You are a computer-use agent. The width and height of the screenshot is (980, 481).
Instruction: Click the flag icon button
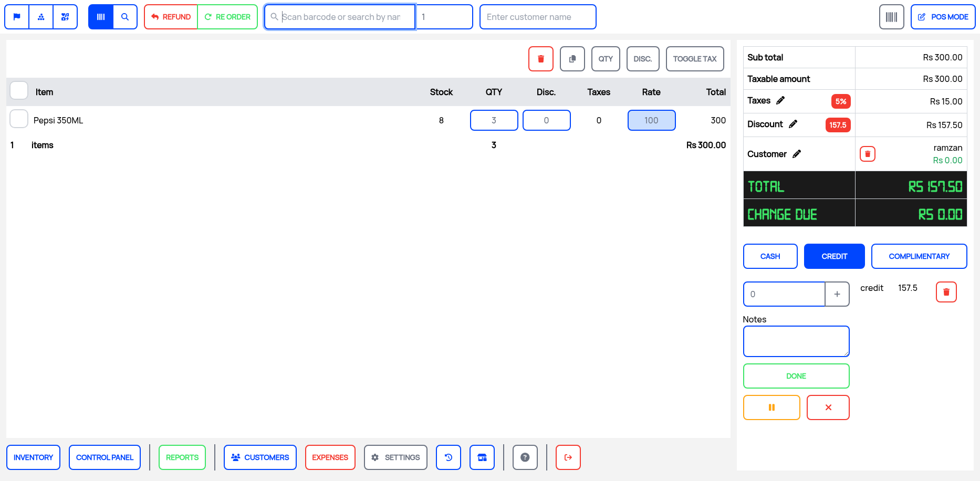[17, 17]
